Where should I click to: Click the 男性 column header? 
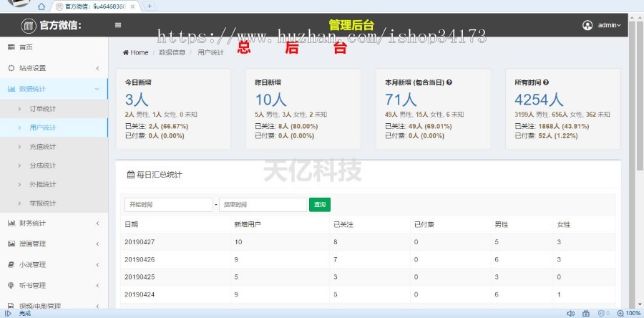(x=502, y=225)
